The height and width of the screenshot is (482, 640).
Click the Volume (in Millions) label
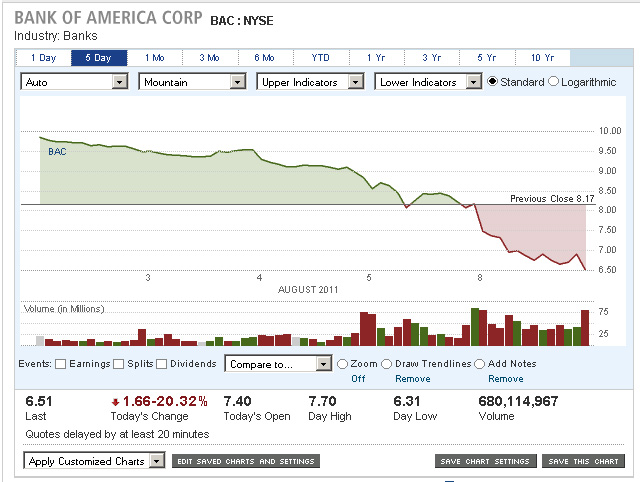(x=64, y=309)
